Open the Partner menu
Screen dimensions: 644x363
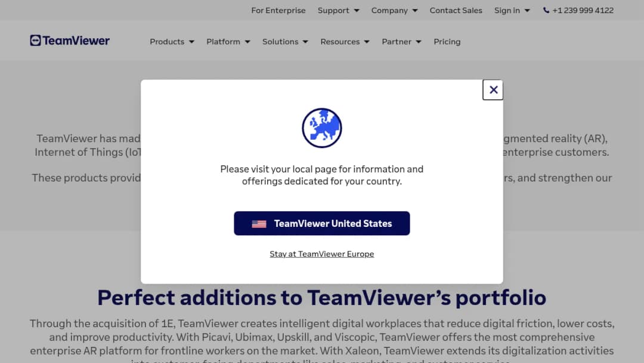tap(401, 42)
